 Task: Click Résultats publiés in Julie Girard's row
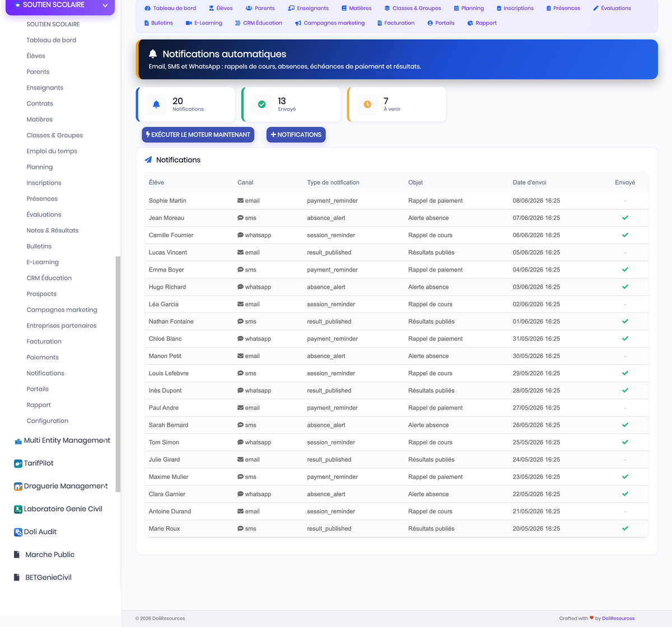431,460
